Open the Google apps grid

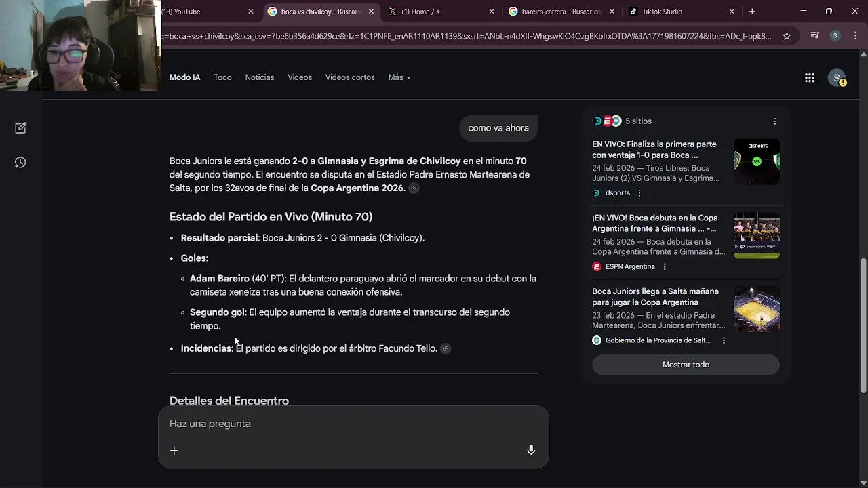(810, 78)
